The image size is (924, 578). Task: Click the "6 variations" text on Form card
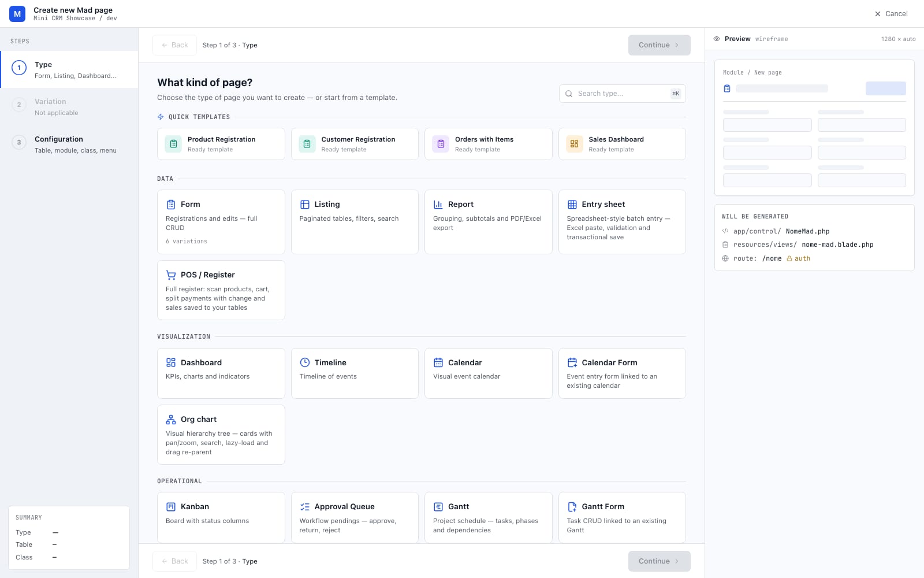187,242
